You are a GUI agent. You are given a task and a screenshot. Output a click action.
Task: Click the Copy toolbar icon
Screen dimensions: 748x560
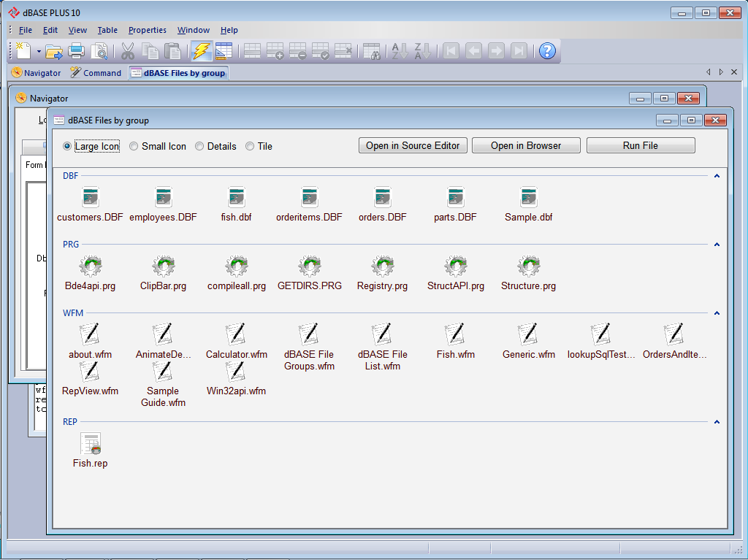150,51
